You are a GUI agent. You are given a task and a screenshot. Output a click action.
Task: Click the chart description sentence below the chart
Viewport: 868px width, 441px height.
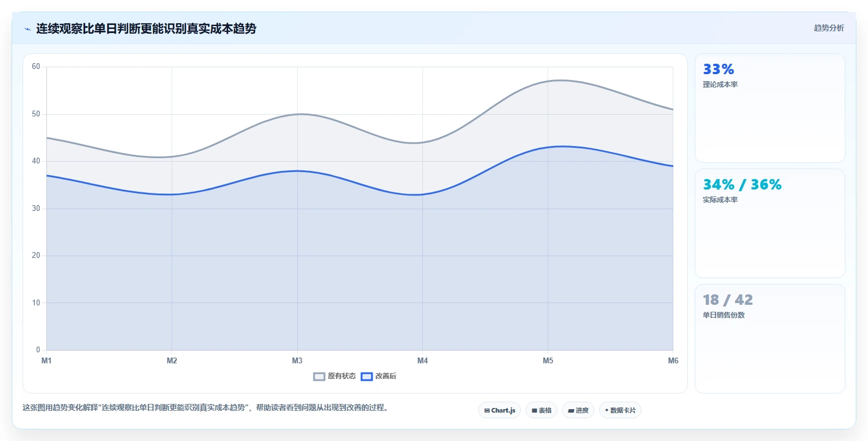(205, 407)
